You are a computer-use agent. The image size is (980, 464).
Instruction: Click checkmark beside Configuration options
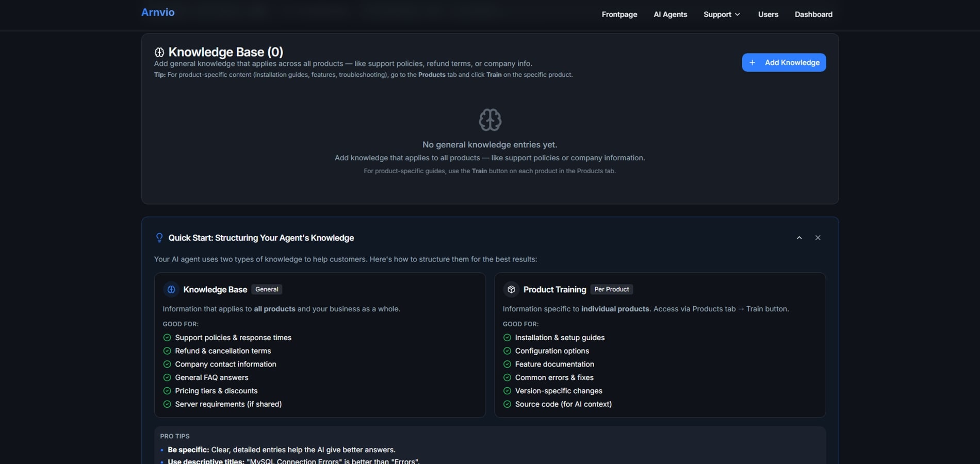pyautogui.click(x=507, y=351)
